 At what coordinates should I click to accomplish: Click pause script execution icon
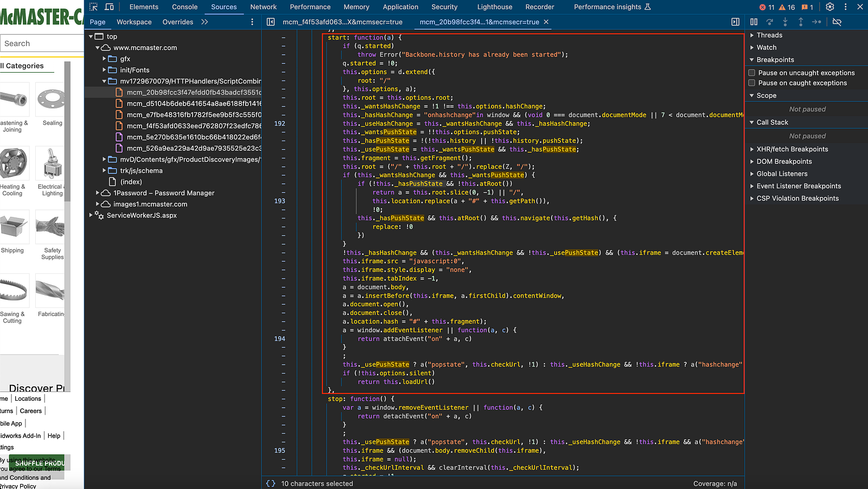pos(754,22)
